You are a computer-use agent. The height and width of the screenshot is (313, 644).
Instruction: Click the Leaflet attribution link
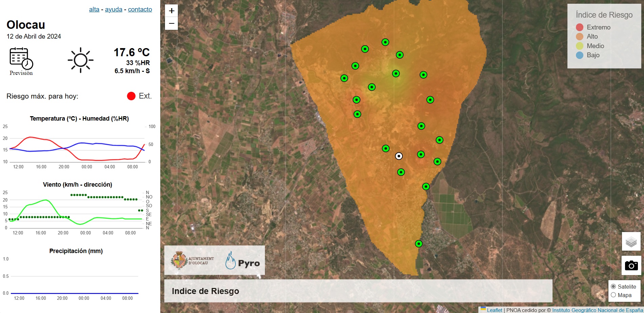495,310
